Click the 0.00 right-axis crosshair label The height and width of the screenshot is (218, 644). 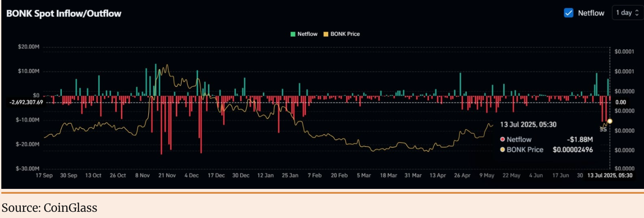tap(621, 102)
